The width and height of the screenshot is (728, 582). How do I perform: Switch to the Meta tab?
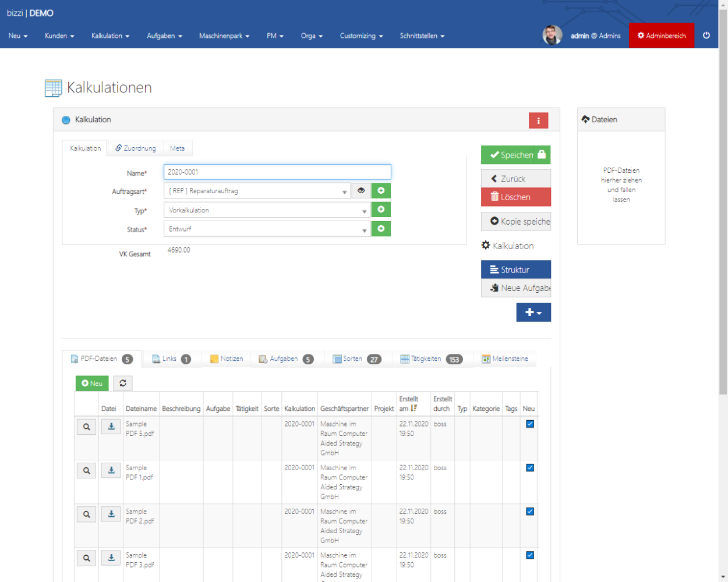pyautogui.click(x=177, y=148)
